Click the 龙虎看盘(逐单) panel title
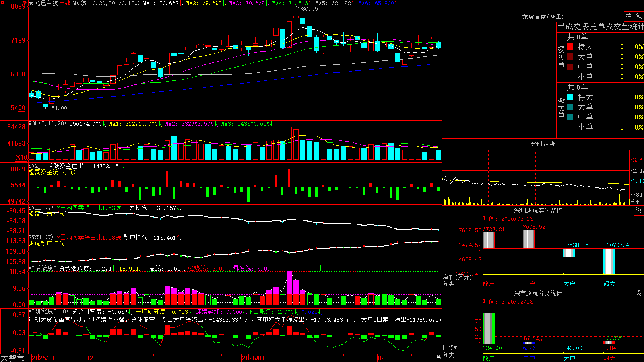The width and height of the screenshot is (644, 362). coord(543,16)
